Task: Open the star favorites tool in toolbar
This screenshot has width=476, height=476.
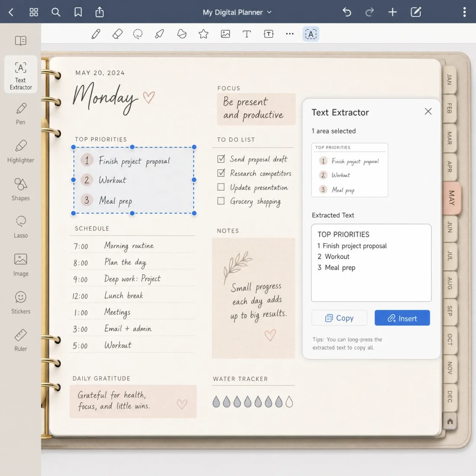Action: tap(203, 34)
